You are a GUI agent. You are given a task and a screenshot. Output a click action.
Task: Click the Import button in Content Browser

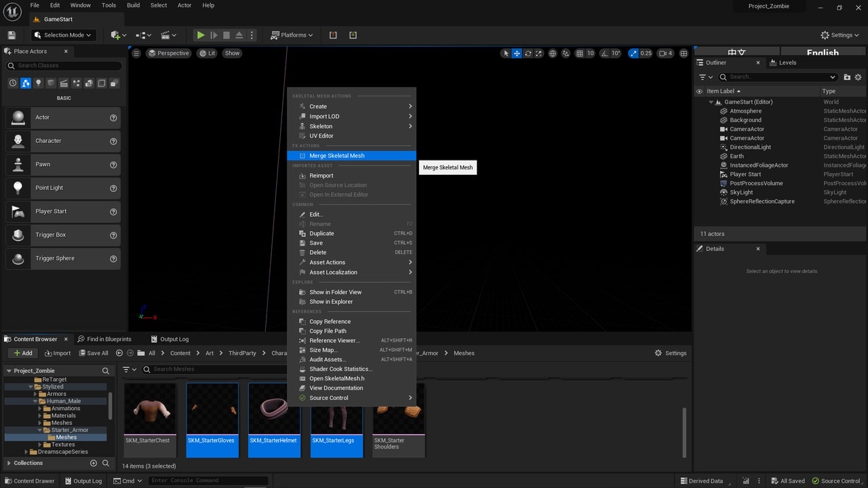point(58,353)
